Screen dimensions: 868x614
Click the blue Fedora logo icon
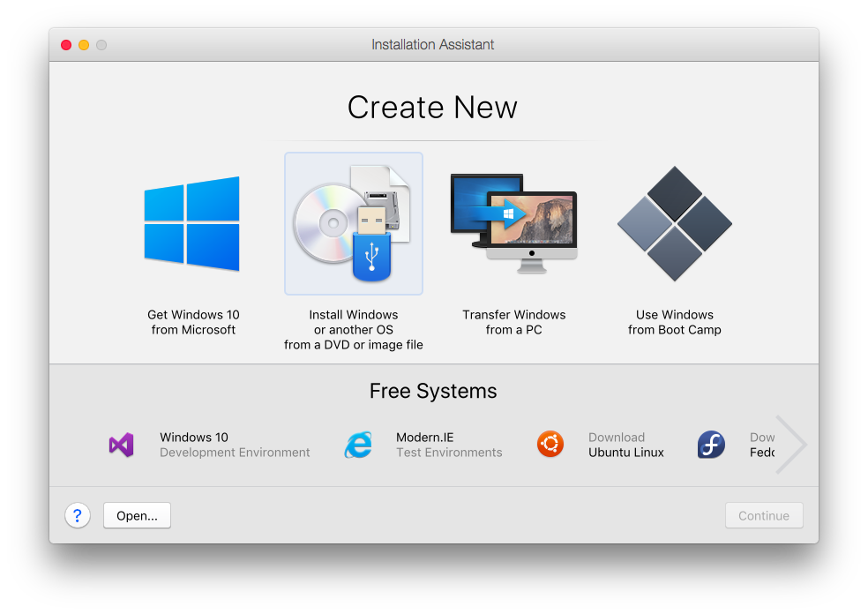(711, 445)
